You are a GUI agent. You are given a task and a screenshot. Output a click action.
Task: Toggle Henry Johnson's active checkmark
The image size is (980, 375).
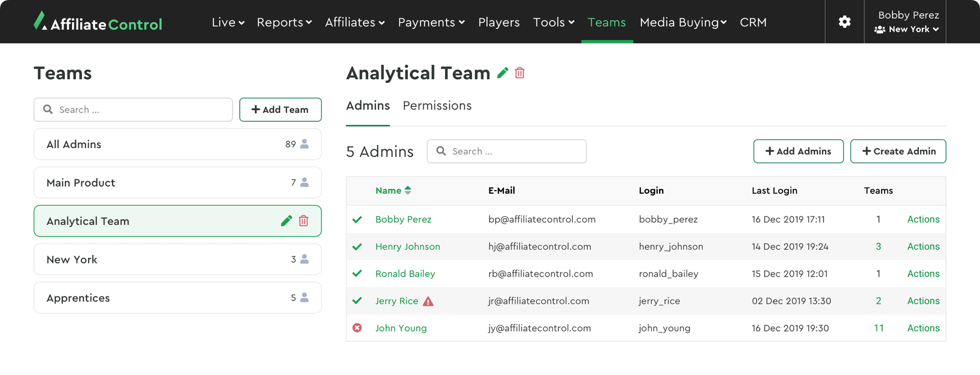tap(357, 247)
